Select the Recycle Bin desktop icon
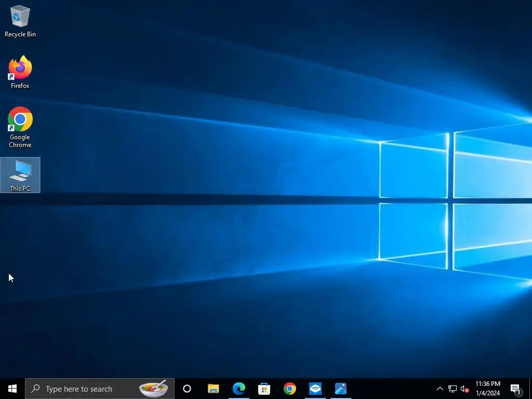 tap(20, 21)
